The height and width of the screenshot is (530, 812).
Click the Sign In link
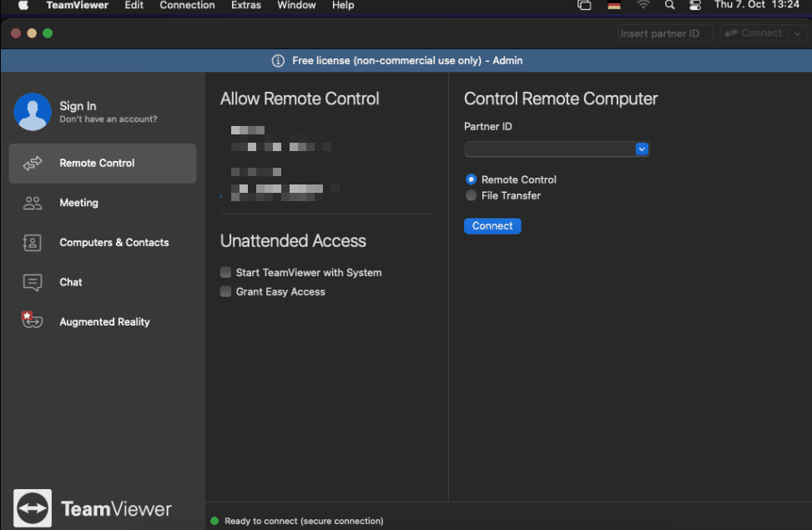tap(78, 106)
